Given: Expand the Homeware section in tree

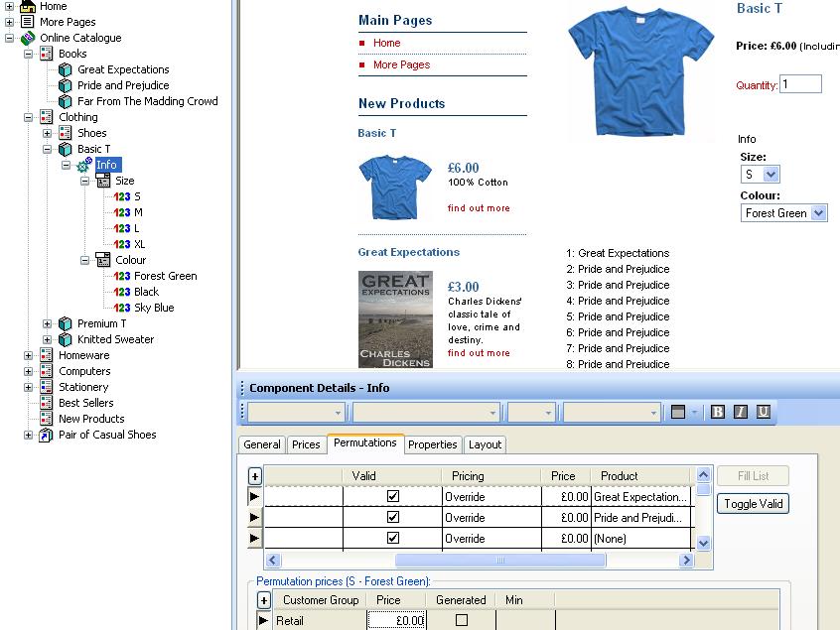Looking at the screenshot, I should (29, 355).
